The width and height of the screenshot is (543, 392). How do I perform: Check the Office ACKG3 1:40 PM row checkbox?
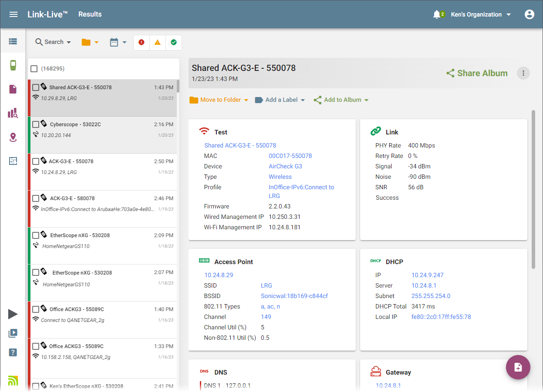point(36,309)
